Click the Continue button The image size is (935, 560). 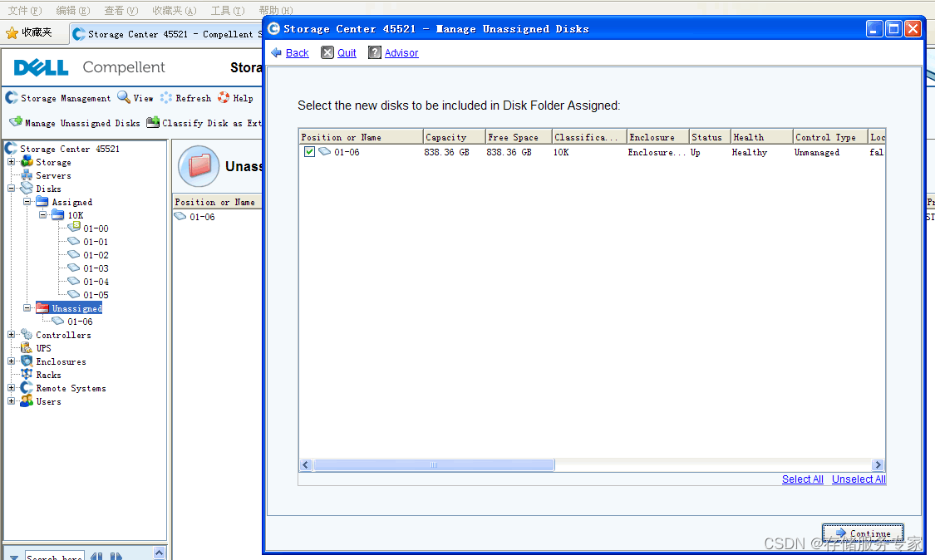tap(863, 533)
